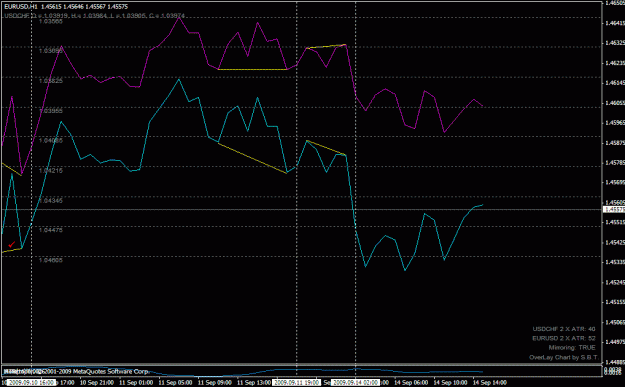Click the 1.45155 price on the right scale
The image size is (625, 387).
(x=615, y=302)
